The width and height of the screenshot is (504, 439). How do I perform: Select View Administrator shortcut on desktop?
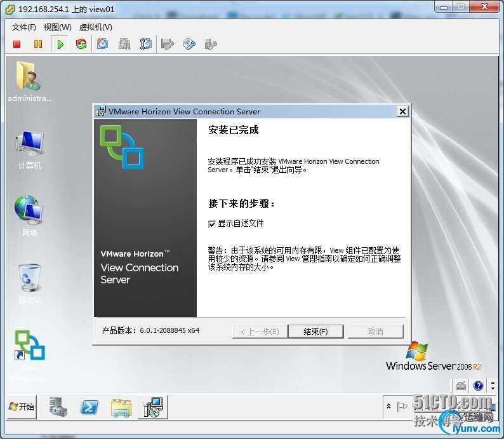(30, 355)
